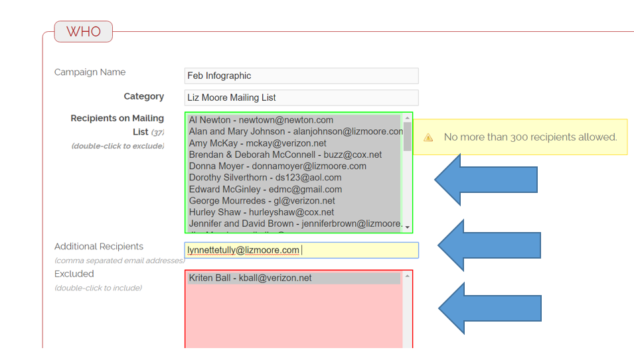This screenshot has height=364, width=634.
Task: Focus the Campaign Name field with Feb Infographic
Action: pos(301,76)
